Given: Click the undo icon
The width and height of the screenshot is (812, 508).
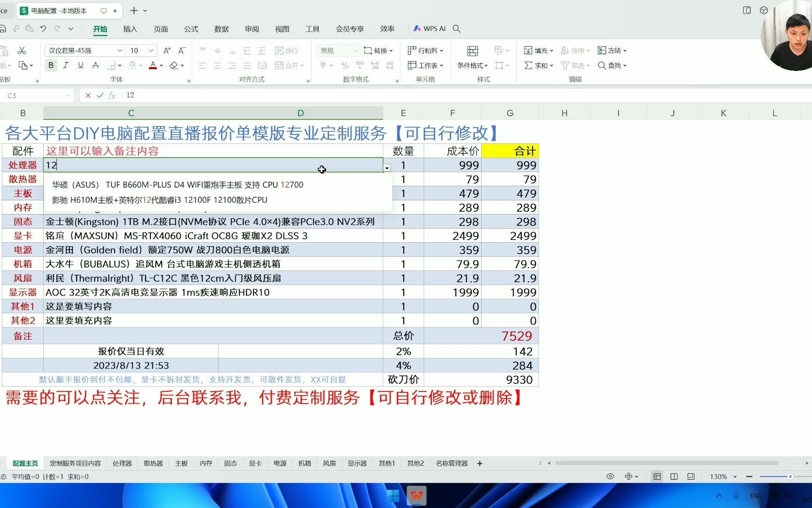Looking at the screenshot, I should 43,29.
